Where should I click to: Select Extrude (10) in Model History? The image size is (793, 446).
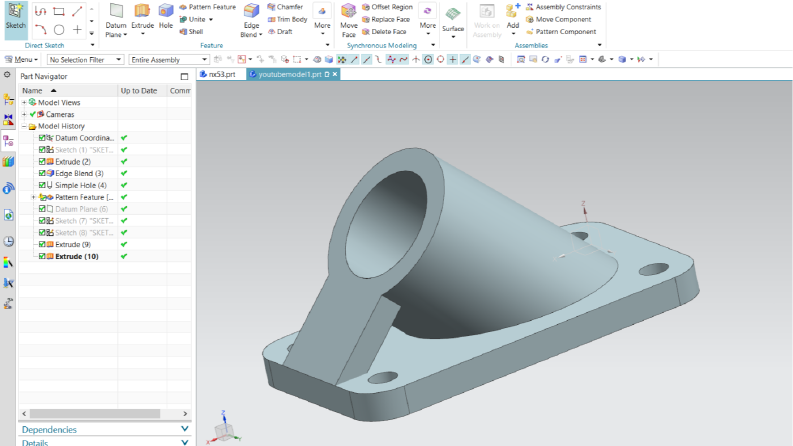point(77,256)
